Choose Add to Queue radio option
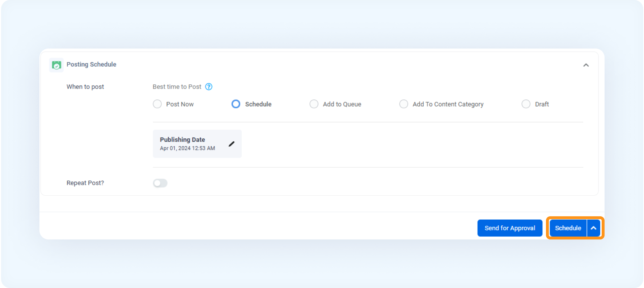The image size is (644, 288). 314,104
